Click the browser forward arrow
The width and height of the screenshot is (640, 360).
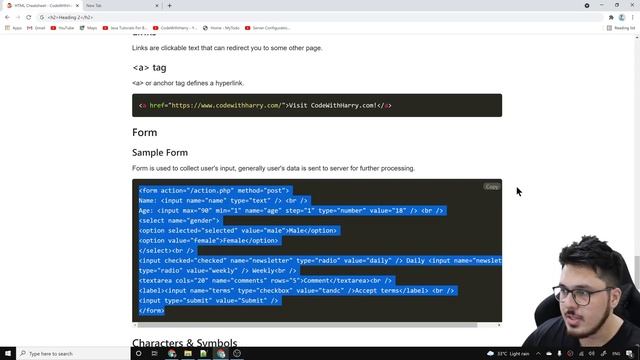coord(18,18)
